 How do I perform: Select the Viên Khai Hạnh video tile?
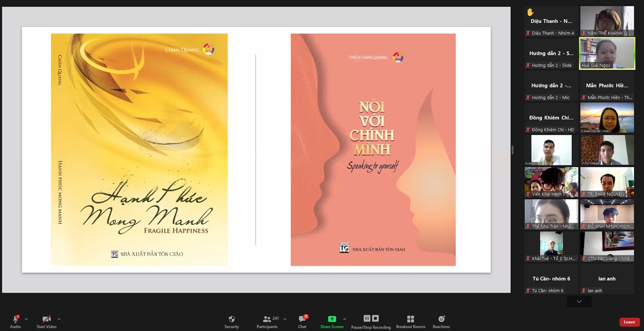(552, 182)
